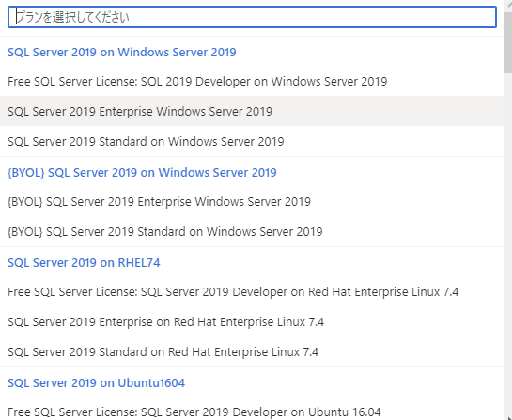512x420 pixels.
Task: Choose {BYOL} SQL Server 2019 Standard on Windows Server 2019
Action: [252, 231]
